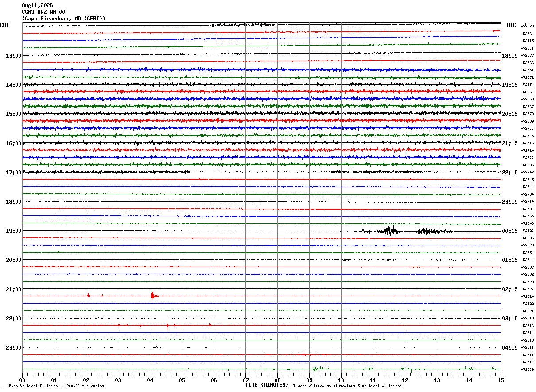Click the DC offset value -52509
536x392 pixels.
[x=527, y=369]
